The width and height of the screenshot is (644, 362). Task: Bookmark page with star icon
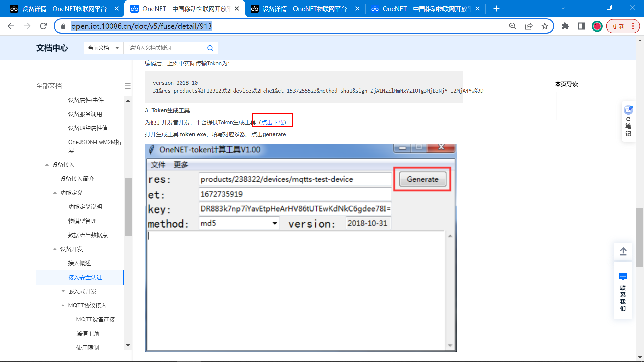coord(545,26)
